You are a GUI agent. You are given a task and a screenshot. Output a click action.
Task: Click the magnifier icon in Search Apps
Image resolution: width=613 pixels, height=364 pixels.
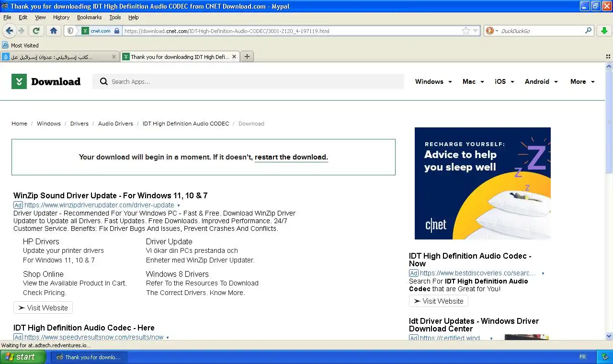coord(103,81)
